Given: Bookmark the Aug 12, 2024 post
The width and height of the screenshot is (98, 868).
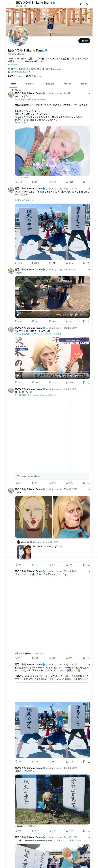Looking at the screenshot, I should 84,263.
